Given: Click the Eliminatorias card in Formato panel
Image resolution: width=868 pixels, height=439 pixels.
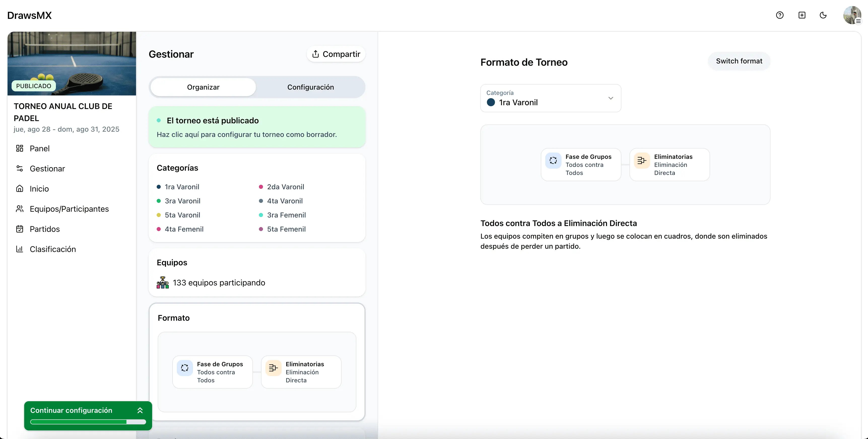Looking at the screenshot, I should [301, 372].
